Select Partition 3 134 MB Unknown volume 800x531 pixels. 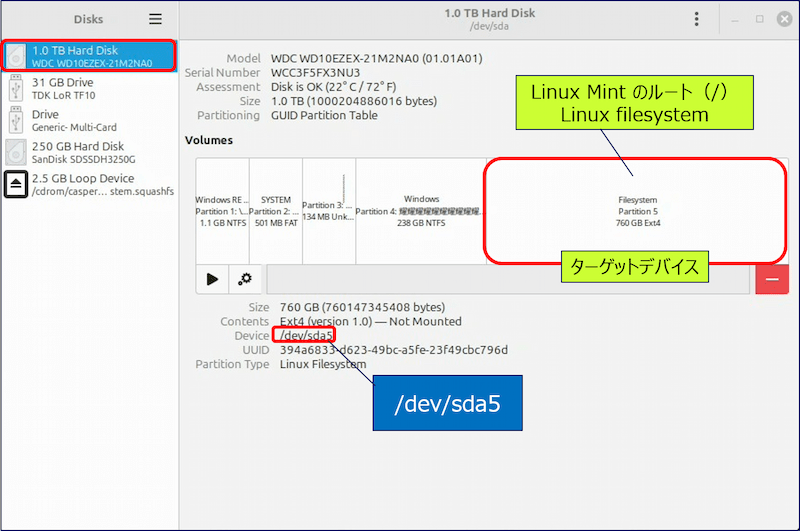click(329, 211)
